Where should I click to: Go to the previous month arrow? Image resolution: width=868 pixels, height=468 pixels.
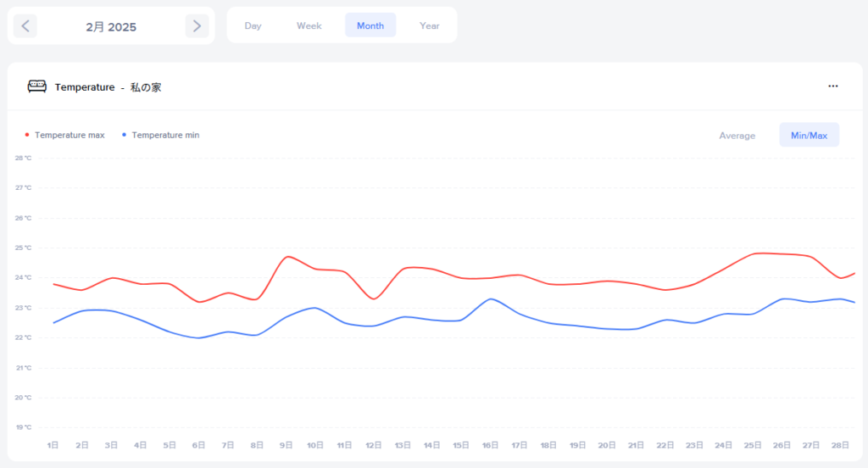pos(25,26)
